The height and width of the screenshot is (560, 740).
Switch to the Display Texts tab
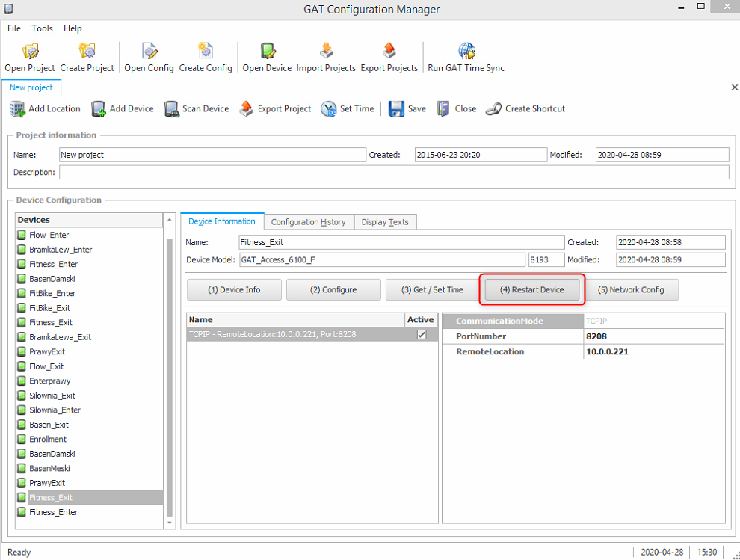coord(385,222)
